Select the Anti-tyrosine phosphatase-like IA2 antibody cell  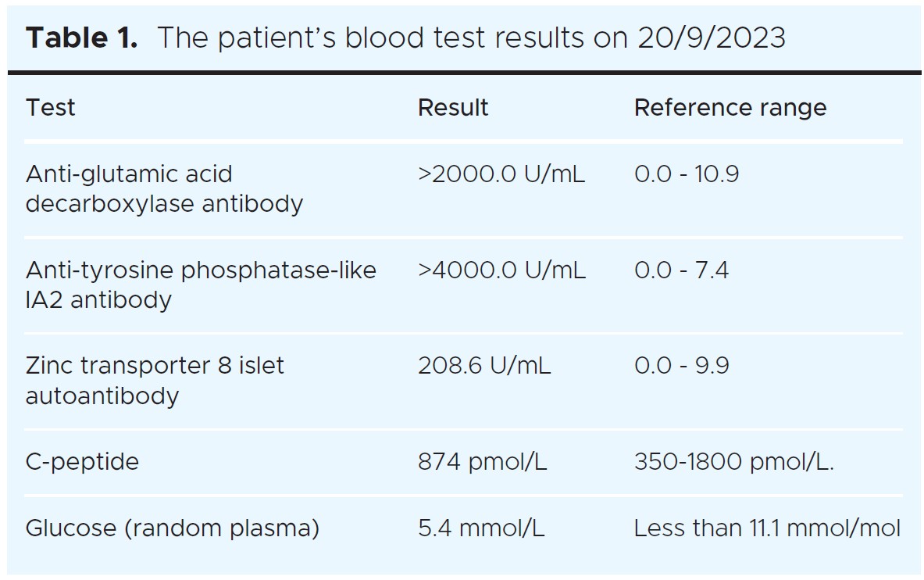point(201,285)
